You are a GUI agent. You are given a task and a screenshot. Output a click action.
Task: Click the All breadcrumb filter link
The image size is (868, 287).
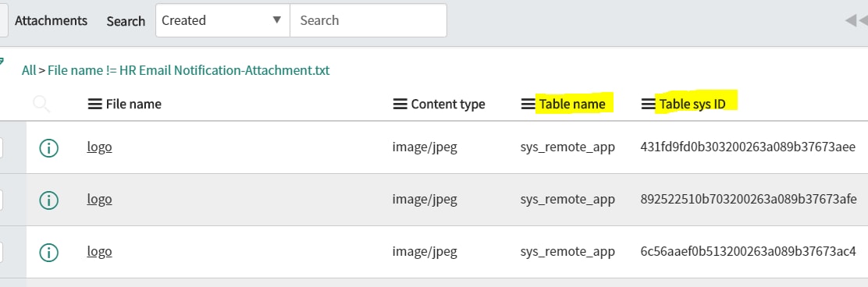(x=29, y=71)
